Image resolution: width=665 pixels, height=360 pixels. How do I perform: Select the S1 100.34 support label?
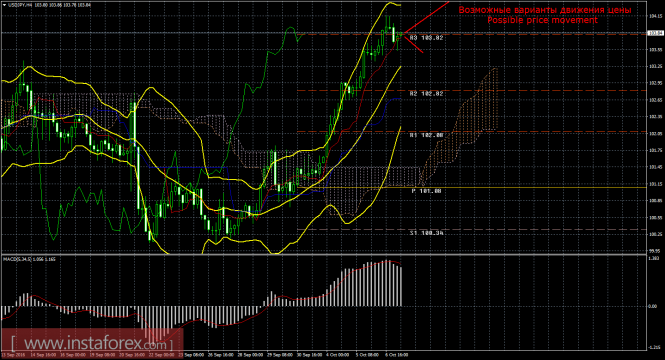click(426, 233)
